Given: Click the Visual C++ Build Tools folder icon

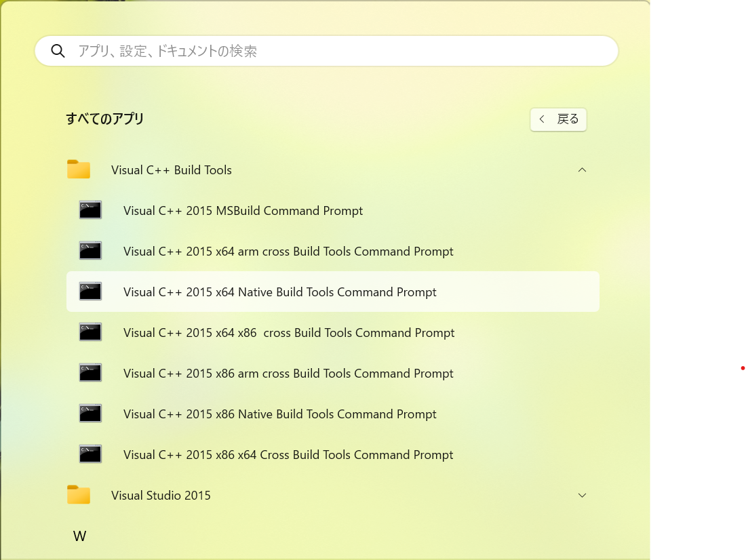Looking at the screenshot, I should 79,169.
